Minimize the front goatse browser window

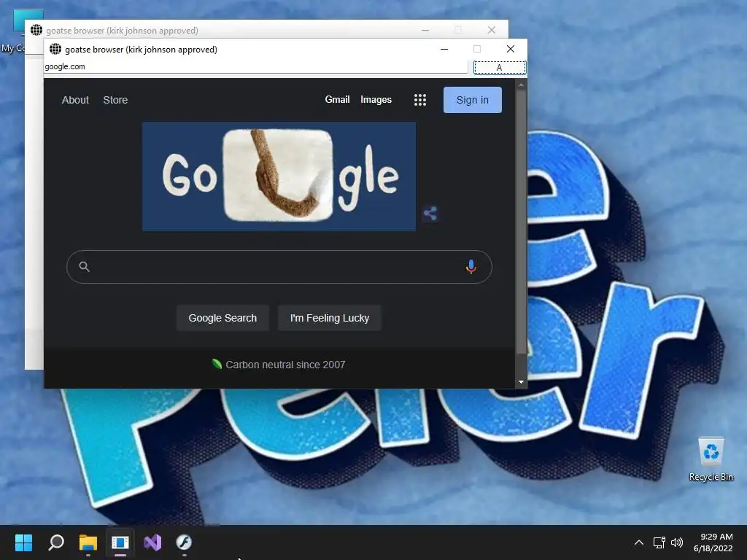point(444,49)
